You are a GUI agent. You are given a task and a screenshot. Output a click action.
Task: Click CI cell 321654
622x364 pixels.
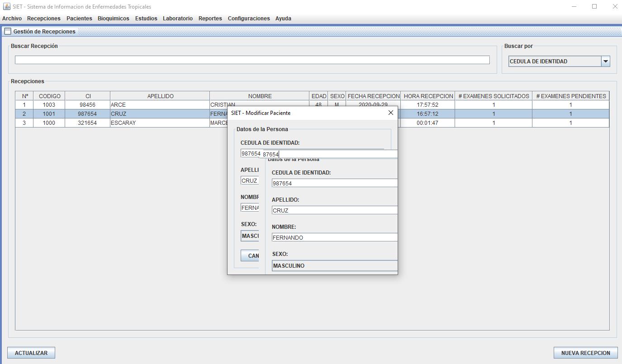click(88, 123)
